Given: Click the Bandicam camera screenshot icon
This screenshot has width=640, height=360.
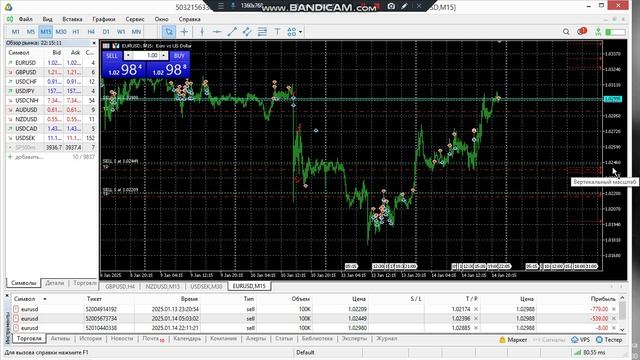Looking at the screenshot, I should tap(391, 6).
